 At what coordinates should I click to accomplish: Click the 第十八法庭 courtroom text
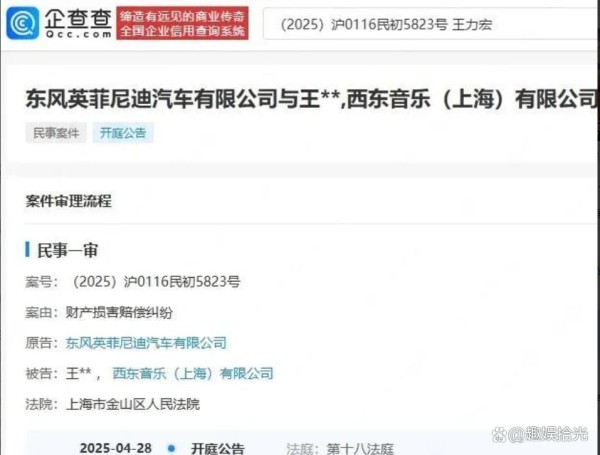[360, 448]
